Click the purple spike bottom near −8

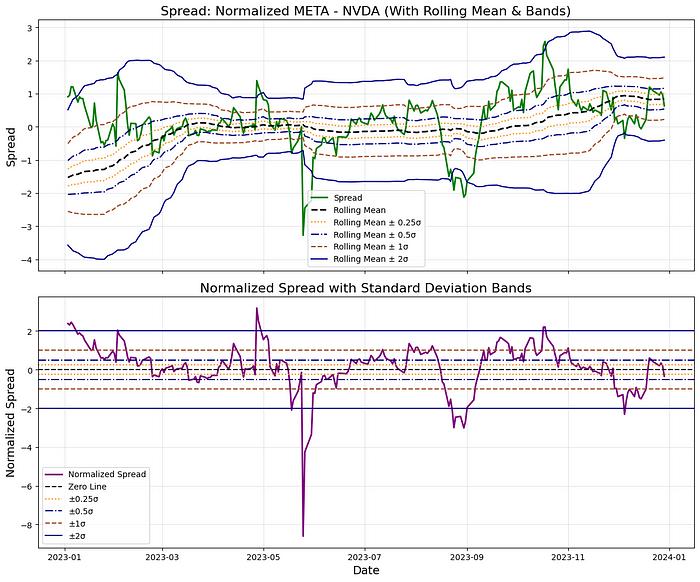click(x=303, y=535)
